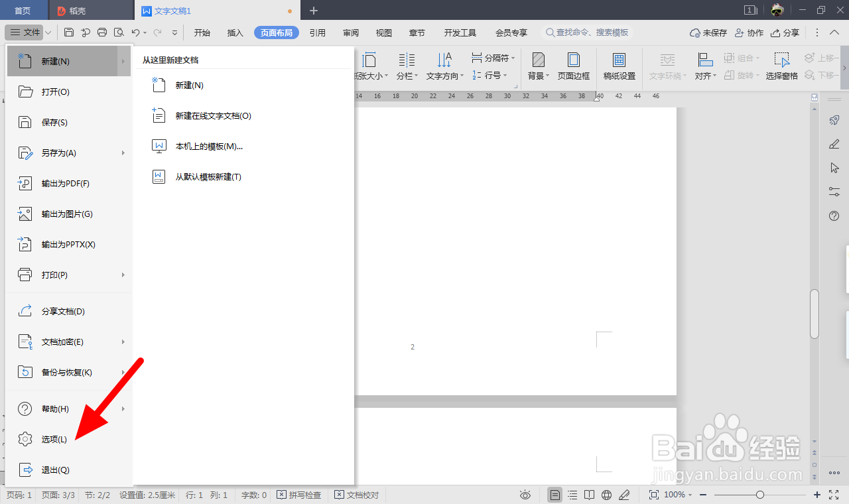Expand the 新建(N) submenu arrow
This screenshot has height=504, width=849.
pos(123,61)
